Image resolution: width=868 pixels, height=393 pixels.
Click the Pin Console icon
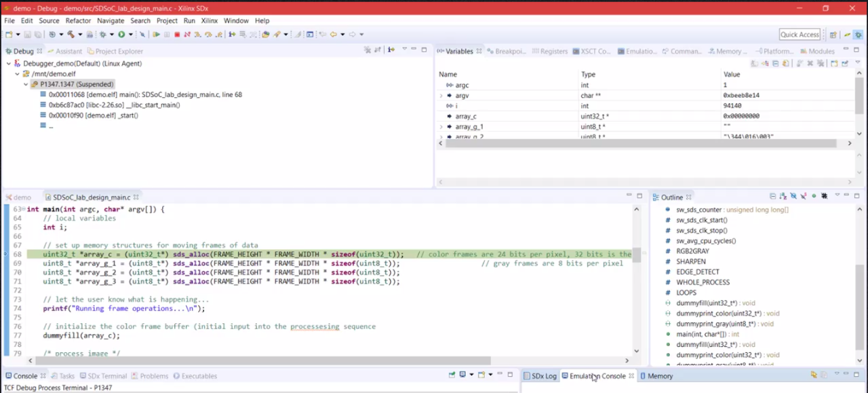452,375
